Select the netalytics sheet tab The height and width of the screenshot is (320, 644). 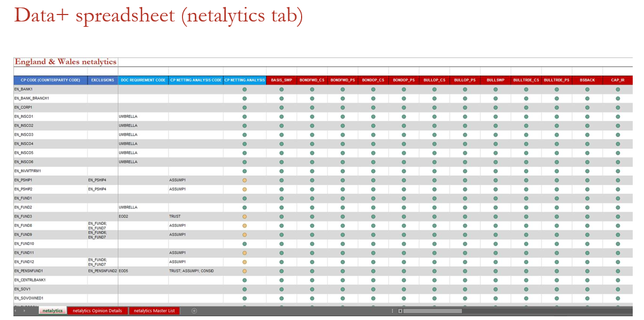pos(52,311)
